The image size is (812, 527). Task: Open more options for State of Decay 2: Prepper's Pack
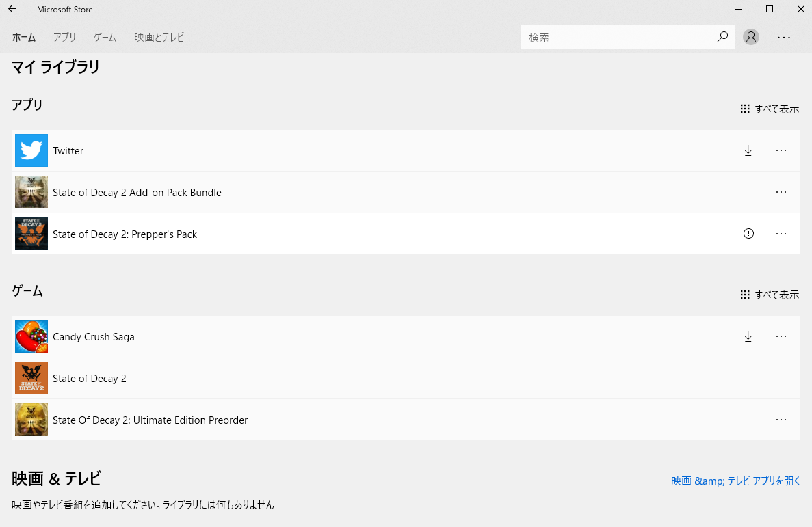781,234
